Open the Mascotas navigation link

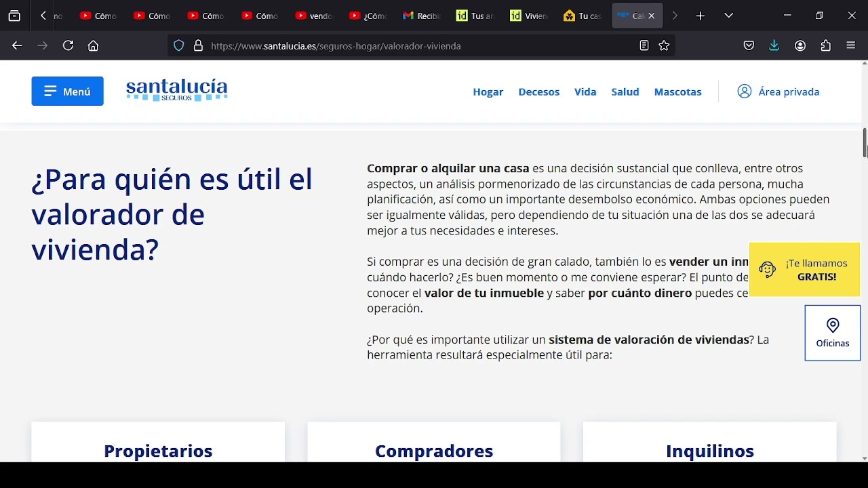coord(678,92)
